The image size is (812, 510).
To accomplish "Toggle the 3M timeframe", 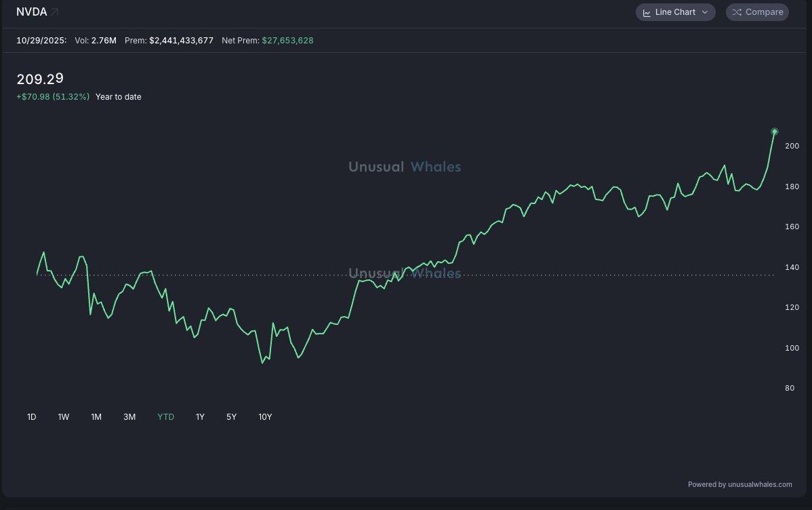I will tap(129, 416).
